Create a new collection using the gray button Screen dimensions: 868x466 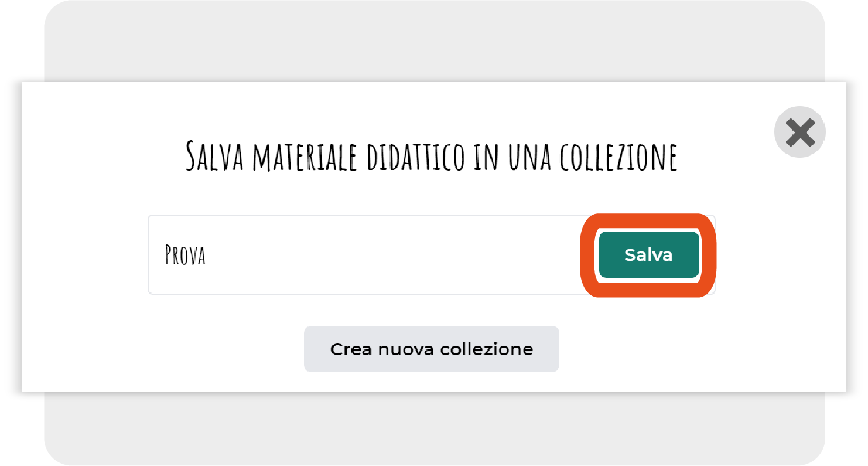pyautogui.click(x=432, y=349)
